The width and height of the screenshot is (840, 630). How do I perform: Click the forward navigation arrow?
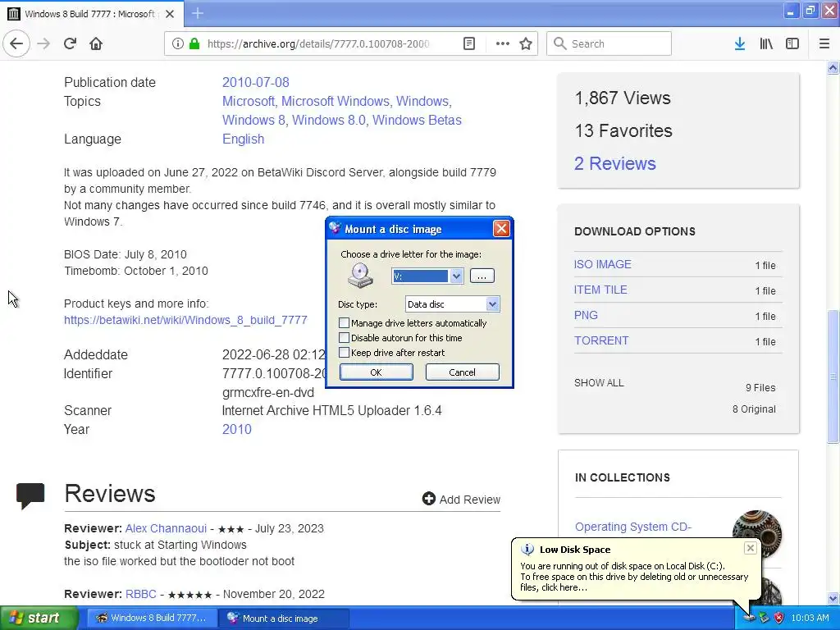43,43
